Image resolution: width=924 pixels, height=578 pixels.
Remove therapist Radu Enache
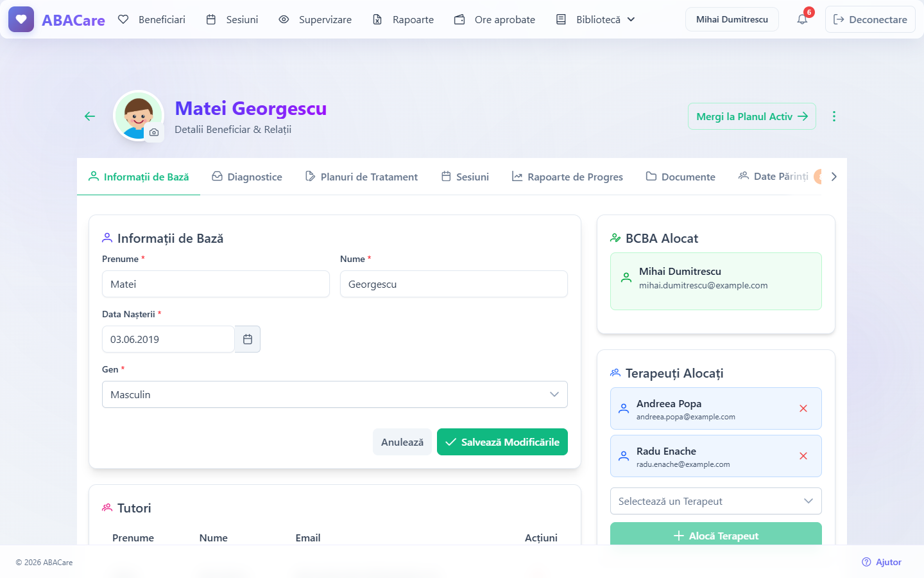pyautogui.click(x=803, y=456)
